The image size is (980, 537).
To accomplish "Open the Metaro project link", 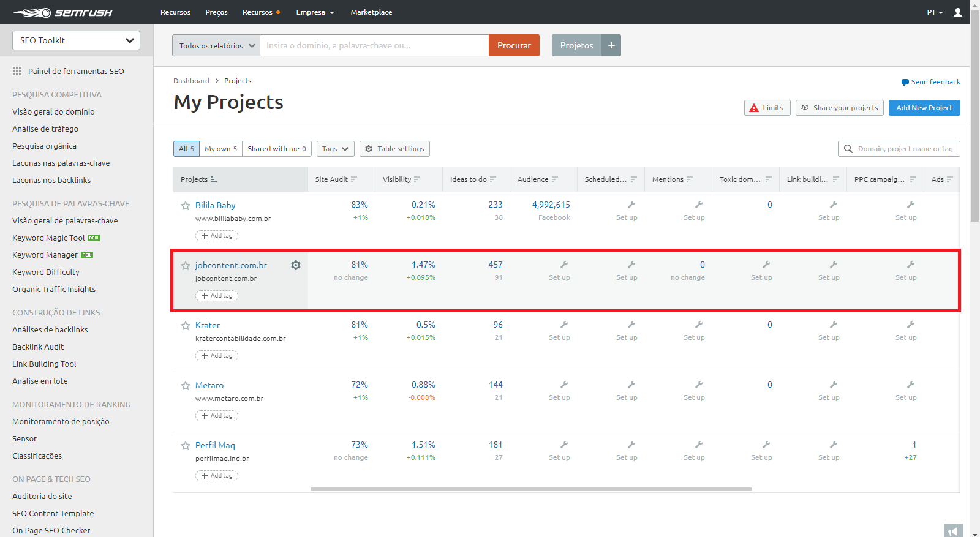I will coord(209,385).
